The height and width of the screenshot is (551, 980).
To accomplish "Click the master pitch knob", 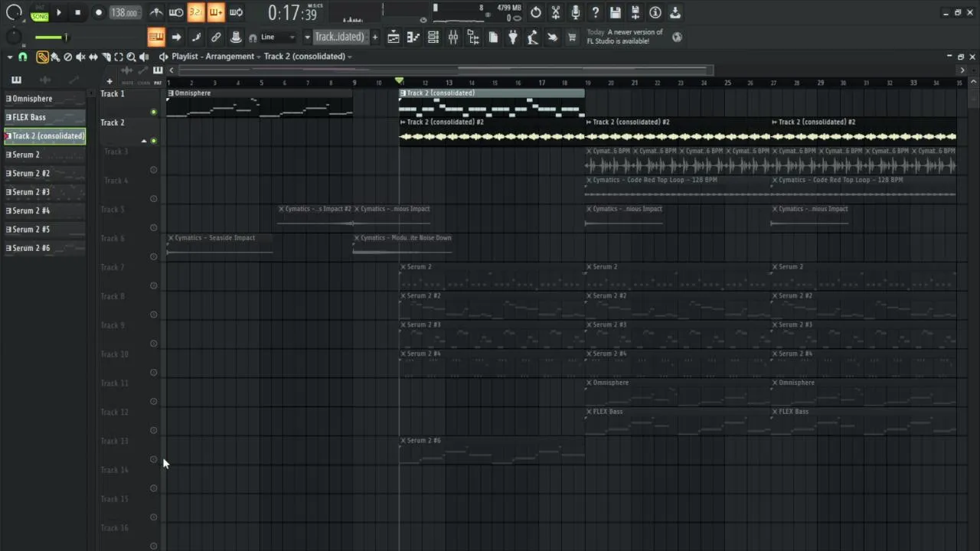I will pyautogui.click(x=14, y=37).
